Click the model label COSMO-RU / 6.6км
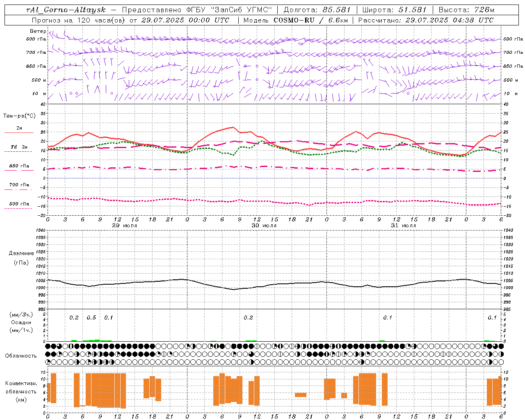This screenshot has height=420, width=525. click(310, 20)
